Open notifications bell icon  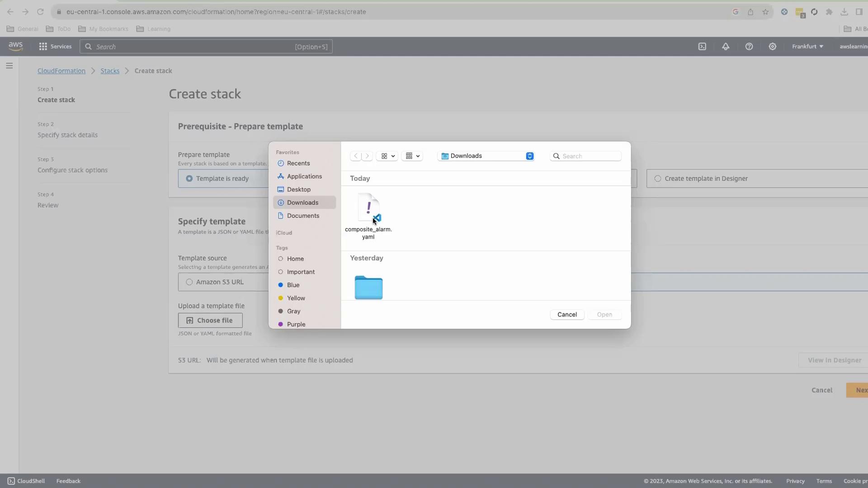(x=726, y=47)
